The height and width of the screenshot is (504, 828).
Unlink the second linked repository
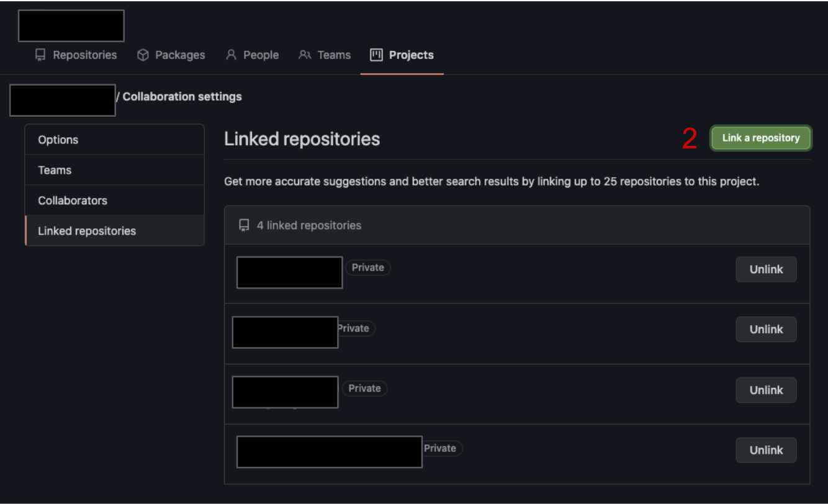pos(766,330)
